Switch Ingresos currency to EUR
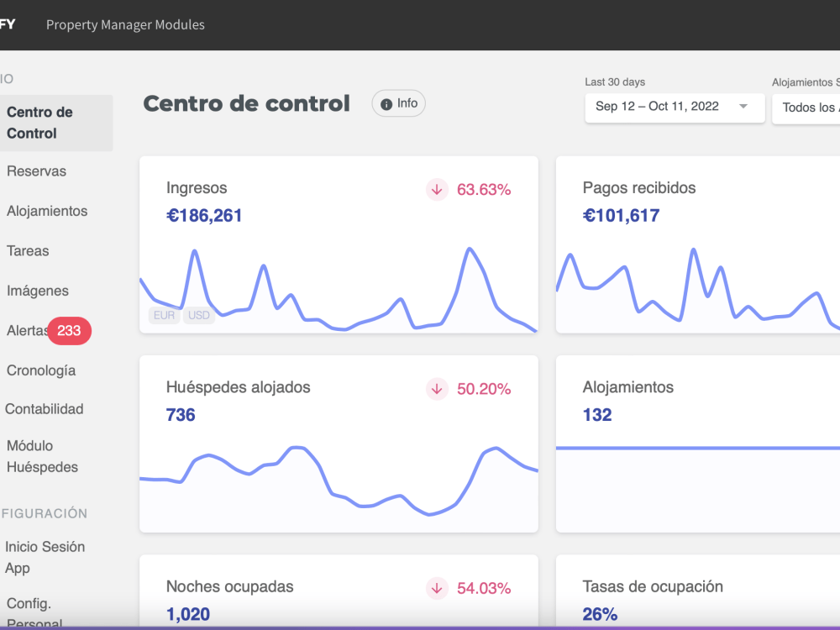Image resolution: width=840 pixels, height=630 pixels. (x=164, y=316)
